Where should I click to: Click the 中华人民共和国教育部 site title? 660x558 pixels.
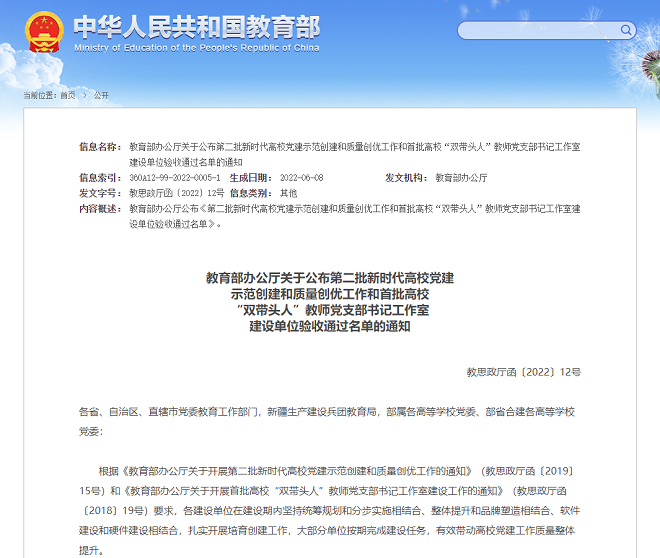point(194,25)
